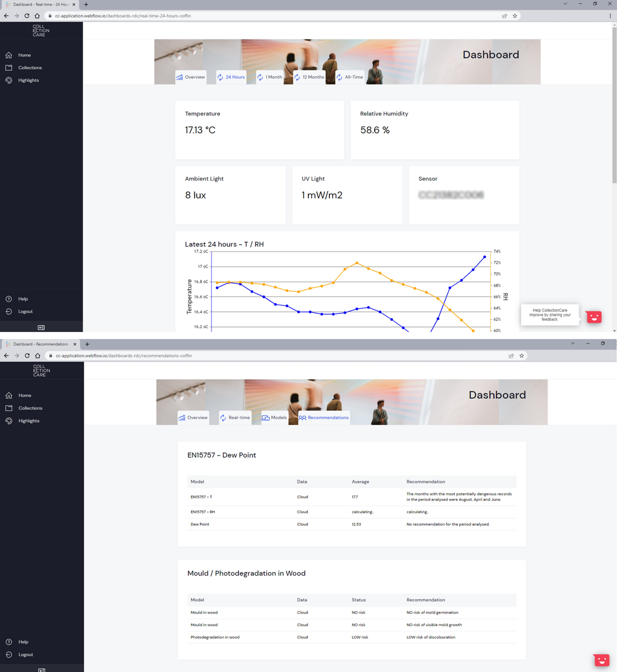Click the browser home icon in the Recommendations window
Viewport: 617px width, 672px height.
tap(37, 356)
